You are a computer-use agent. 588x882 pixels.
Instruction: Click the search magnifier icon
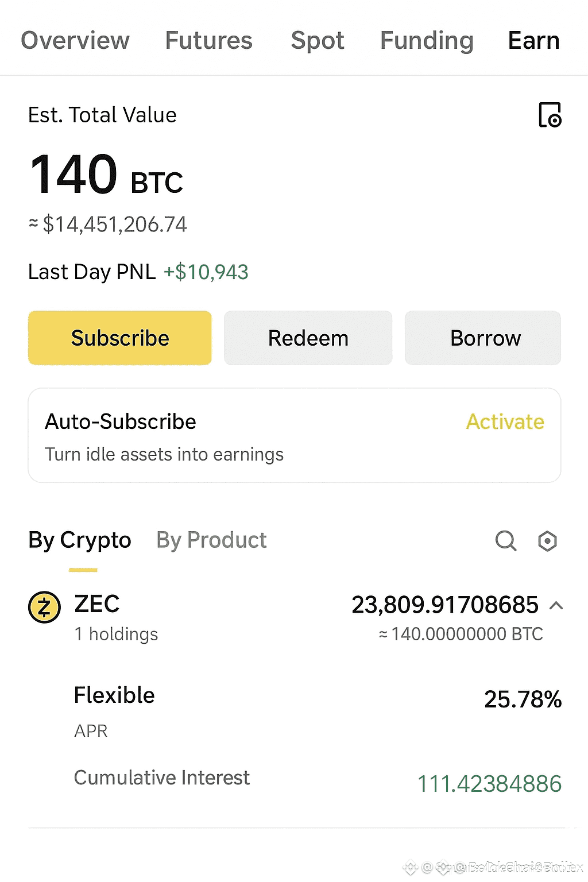pyautogui.click(x=505, y=540)
